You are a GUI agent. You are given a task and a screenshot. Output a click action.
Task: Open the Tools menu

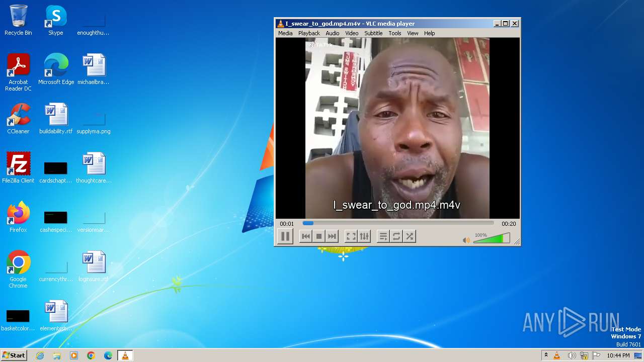point(395,33)
